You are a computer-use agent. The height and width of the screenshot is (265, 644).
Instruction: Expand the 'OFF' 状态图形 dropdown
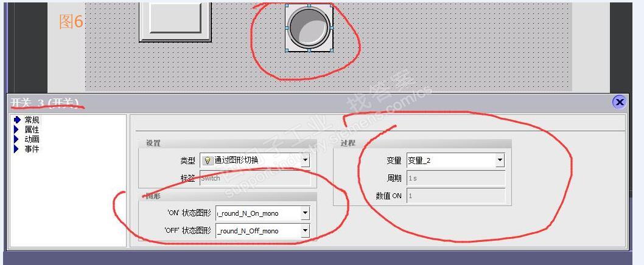[305, 230]
